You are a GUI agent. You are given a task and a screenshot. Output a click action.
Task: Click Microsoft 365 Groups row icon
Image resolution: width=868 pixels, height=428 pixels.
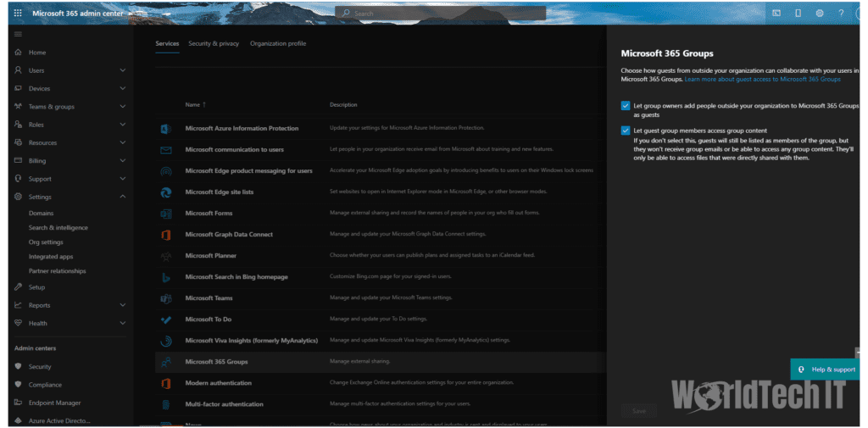tap(165, 362)
